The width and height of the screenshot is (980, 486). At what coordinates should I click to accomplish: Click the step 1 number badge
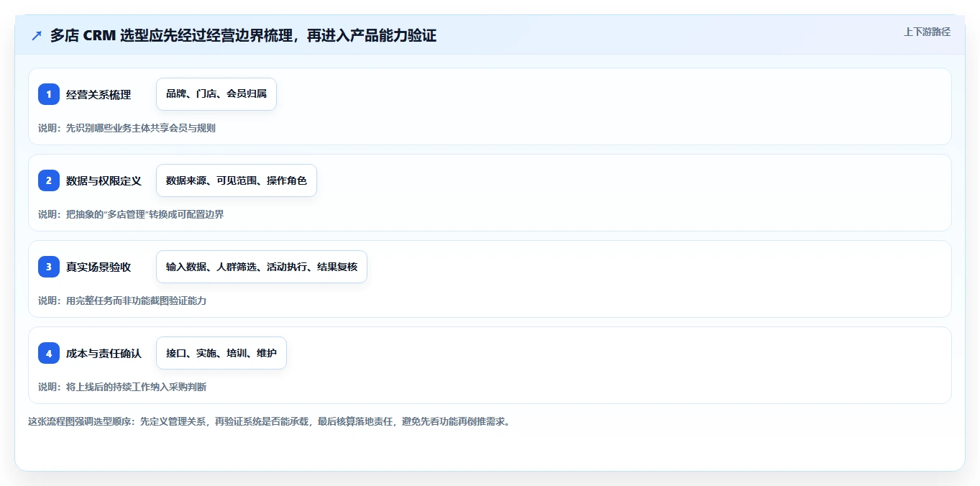(x=49, y=94)
